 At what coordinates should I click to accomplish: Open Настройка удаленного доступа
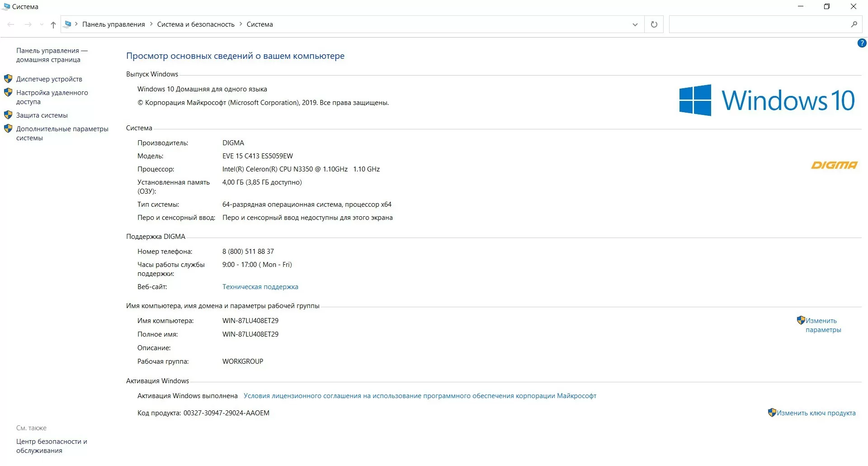(x=52, y=97)
